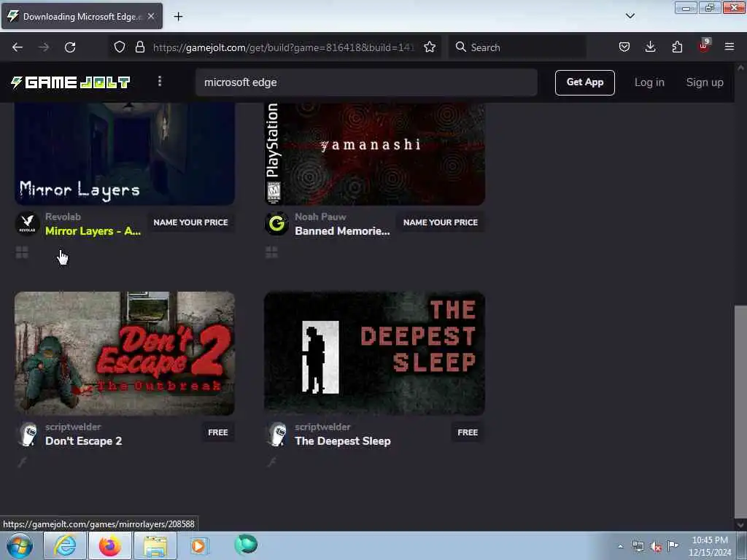This screenshot has height=560, width=747.
Task: Open Windows Explorer folder on taskbar
Action: point(155,545)
